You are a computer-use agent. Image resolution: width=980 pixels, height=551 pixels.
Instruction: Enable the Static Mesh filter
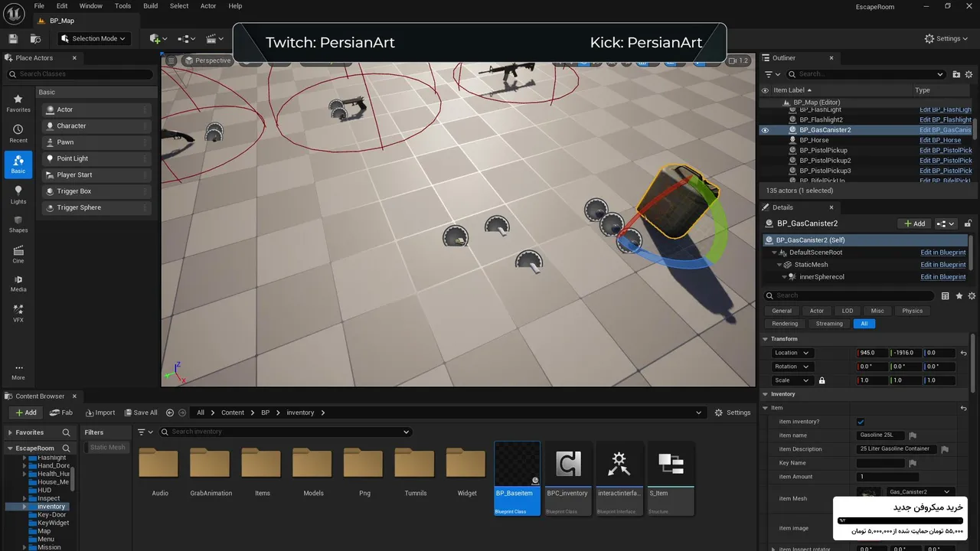point(107,448)
